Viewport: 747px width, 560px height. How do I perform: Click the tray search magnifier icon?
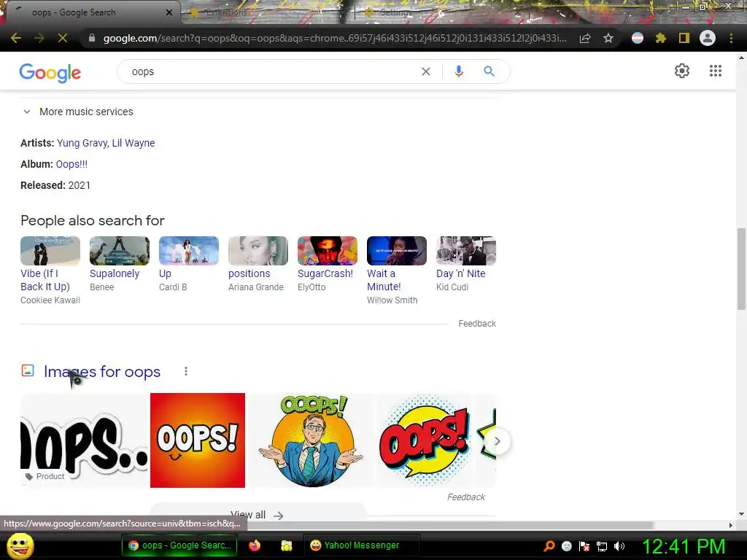(549, 545)
